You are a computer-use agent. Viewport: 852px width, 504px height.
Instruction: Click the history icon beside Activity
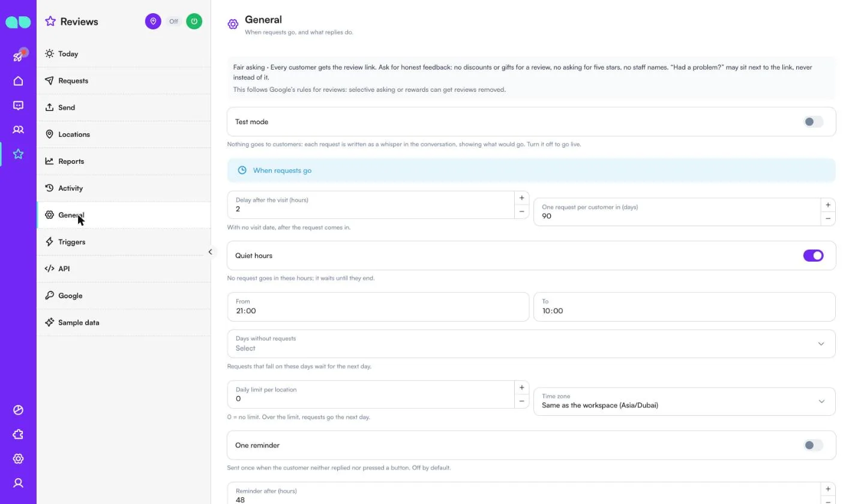pyautogui.click(x=49, y=188)
